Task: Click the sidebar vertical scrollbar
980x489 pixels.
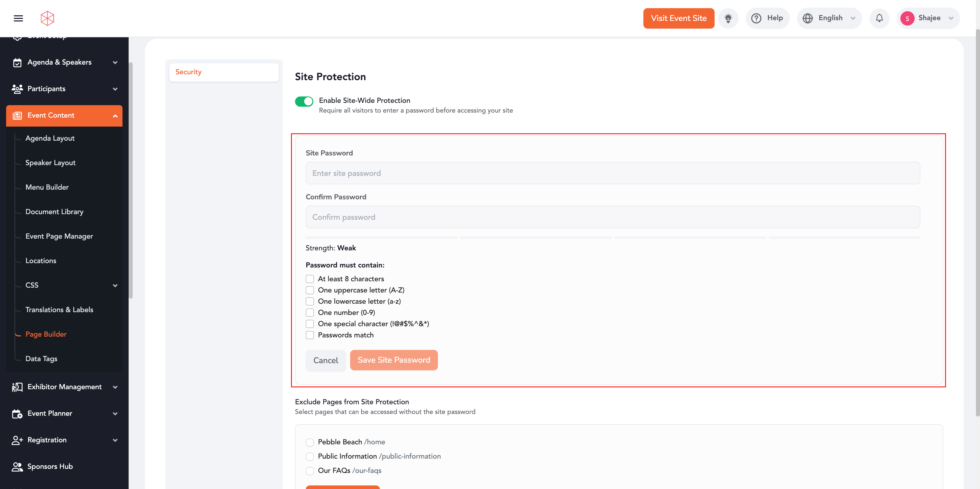Action: pos(131,181)
